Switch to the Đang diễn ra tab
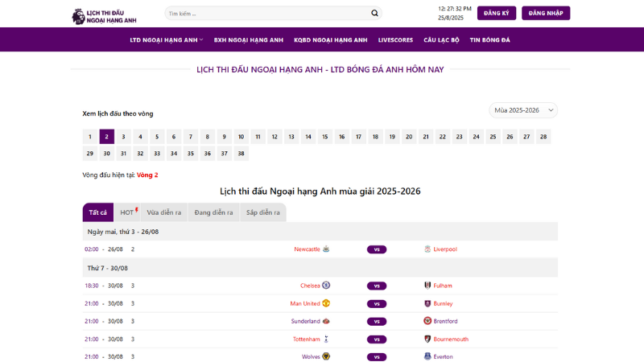 tap(213, 212)
